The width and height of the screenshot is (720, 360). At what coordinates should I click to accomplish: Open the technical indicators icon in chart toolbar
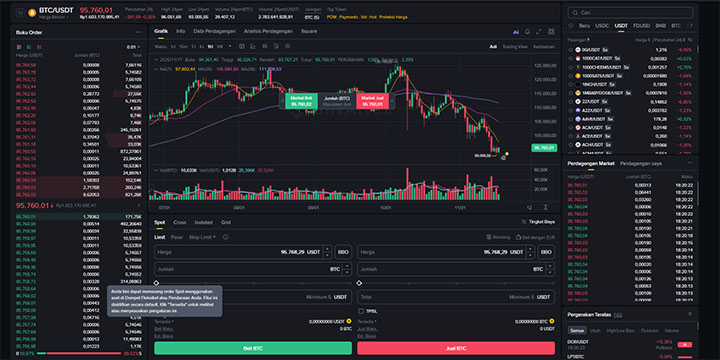[253, 46]
